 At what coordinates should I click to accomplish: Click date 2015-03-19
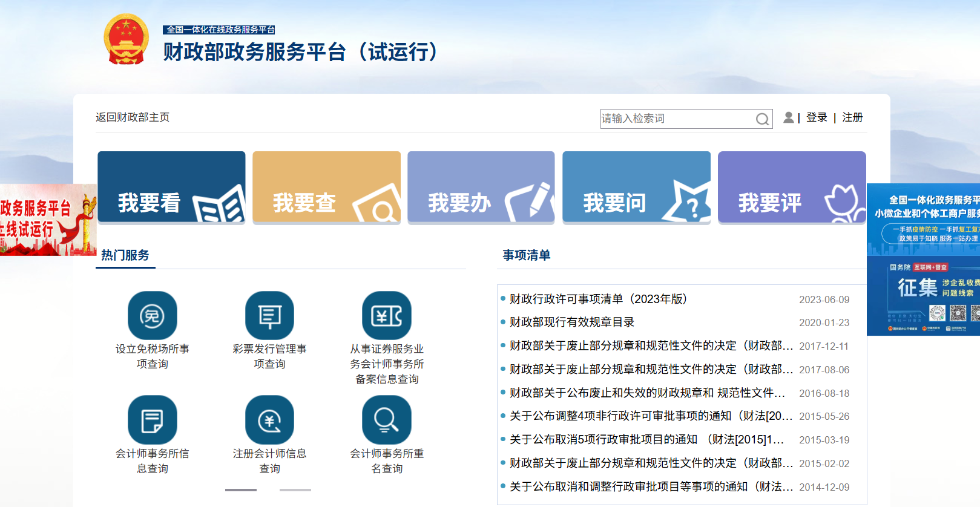[x=824, y=440]
